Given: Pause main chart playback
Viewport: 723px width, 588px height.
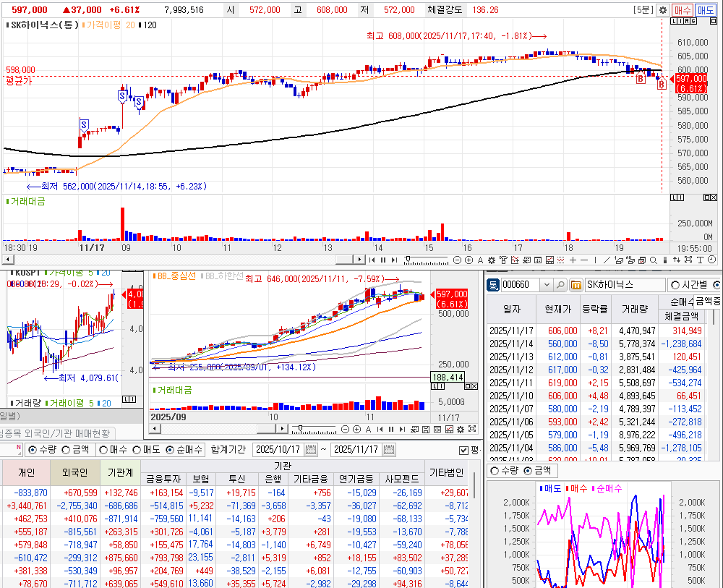Looking at the screenshot, I should [x=383, y=260].
